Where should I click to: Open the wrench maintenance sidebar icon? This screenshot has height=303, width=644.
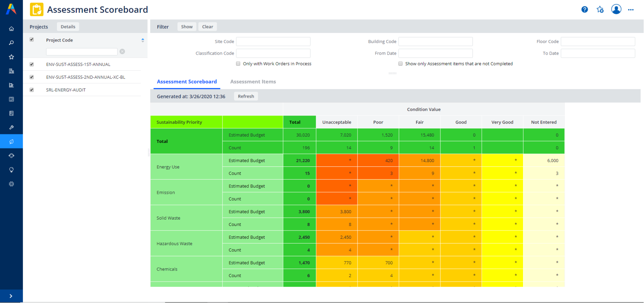[11, 128]
